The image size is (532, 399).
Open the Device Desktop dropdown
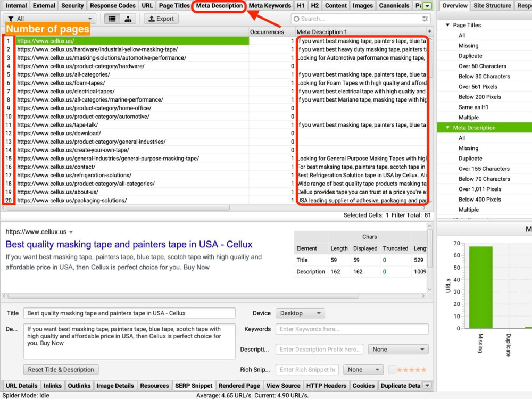(300, 313)
